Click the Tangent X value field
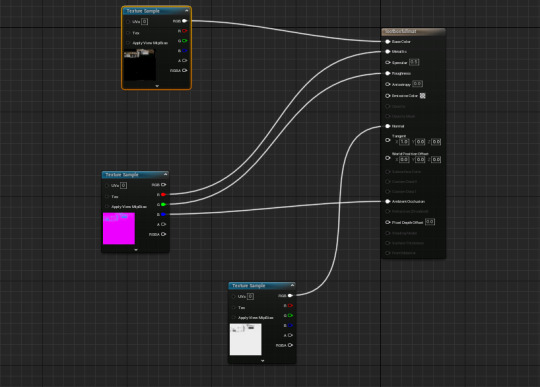Screen dimensions: 540x387 [x=404, y=142]
